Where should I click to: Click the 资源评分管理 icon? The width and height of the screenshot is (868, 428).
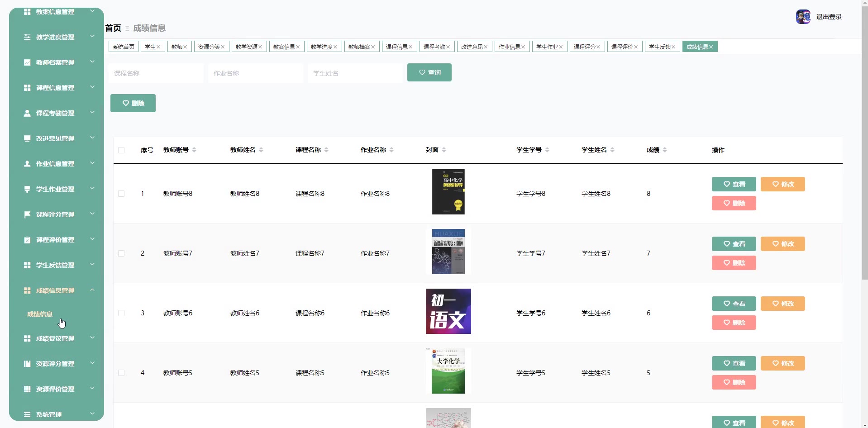point(27,364)
